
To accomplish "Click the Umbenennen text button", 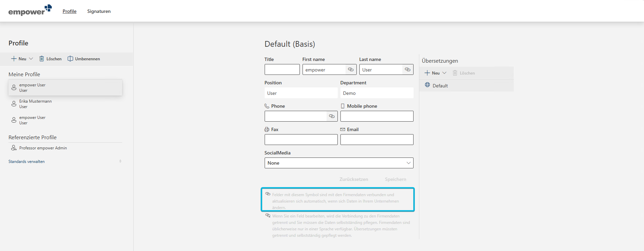I will pos(87,59).
